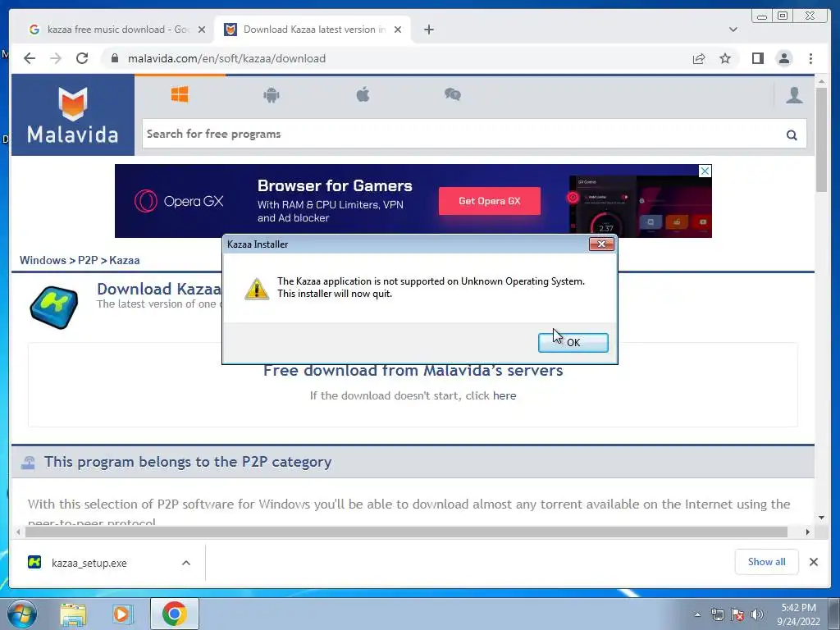Screen dimensions: 840x630
Task: Click the site lock icon
Action: click(x=115, y=58)
